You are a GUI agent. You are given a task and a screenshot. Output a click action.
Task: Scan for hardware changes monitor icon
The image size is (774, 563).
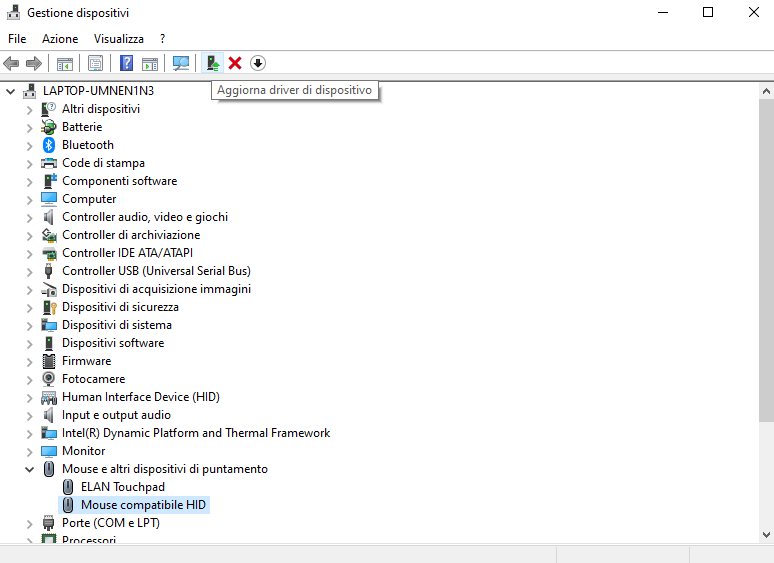(x=181, y=63)
